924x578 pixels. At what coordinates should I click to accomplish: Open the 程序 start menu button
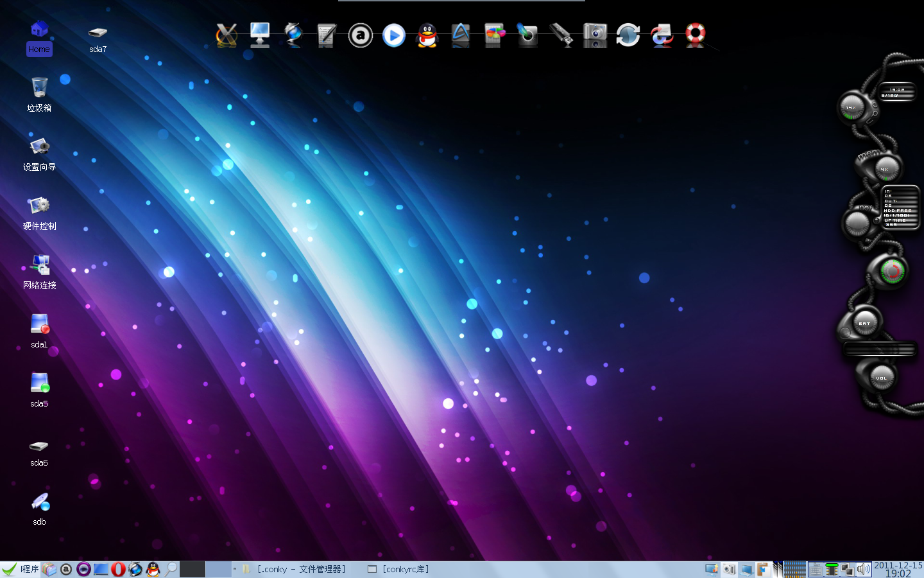(x=21, y=569)
